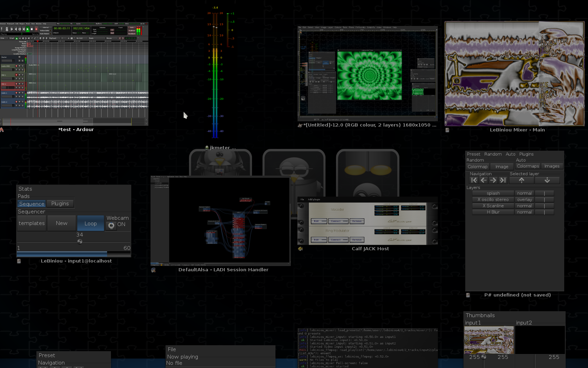Jump to session start in Ardour
Screen dimensions: 588x368
(x=12, y=29)
